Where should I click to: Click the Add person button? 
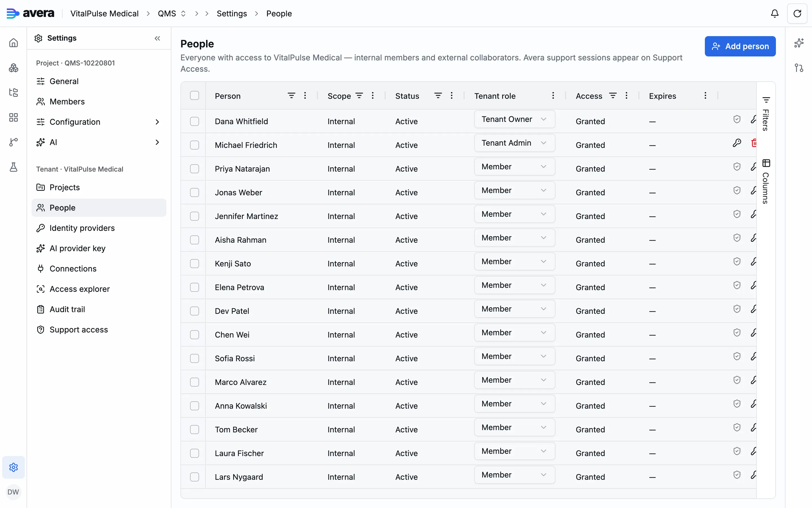coord(740,46)
